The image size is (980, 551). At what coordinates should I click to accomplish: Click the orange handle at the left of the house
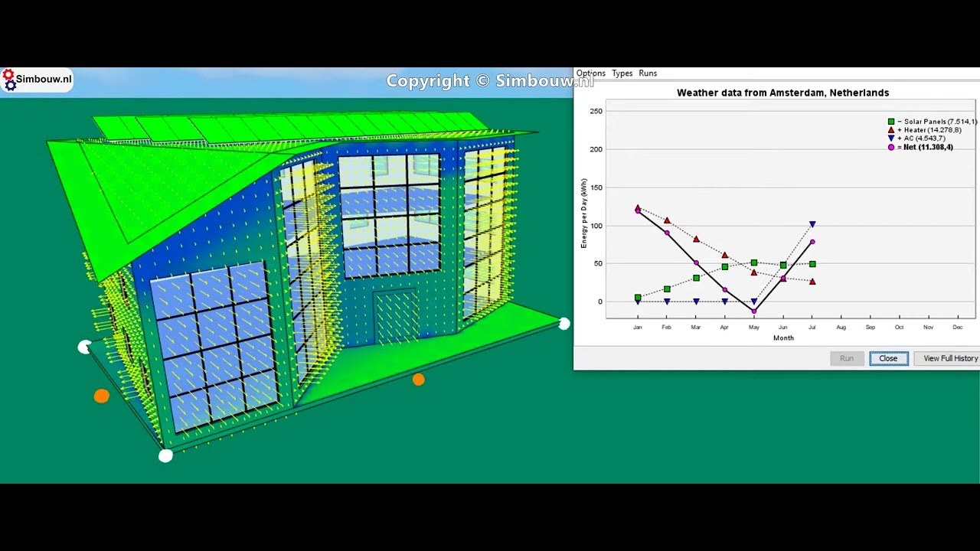click(101, 396)
